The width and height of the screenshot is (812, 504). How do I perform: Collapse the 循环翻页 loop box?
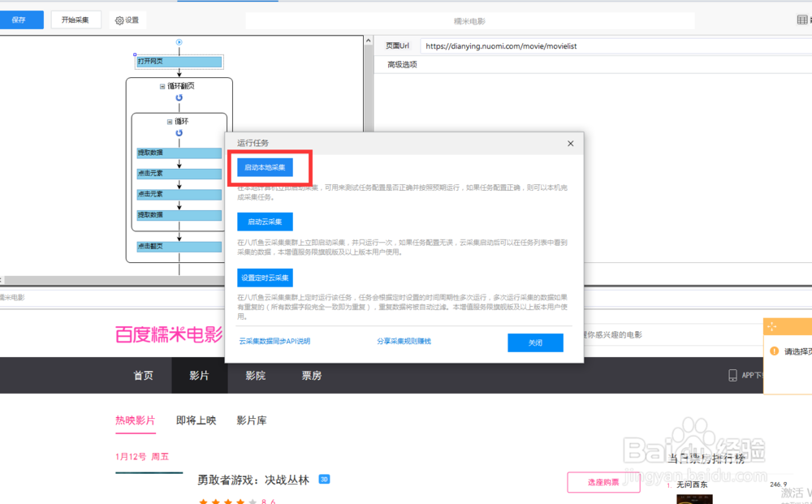(x=162, y=86)
